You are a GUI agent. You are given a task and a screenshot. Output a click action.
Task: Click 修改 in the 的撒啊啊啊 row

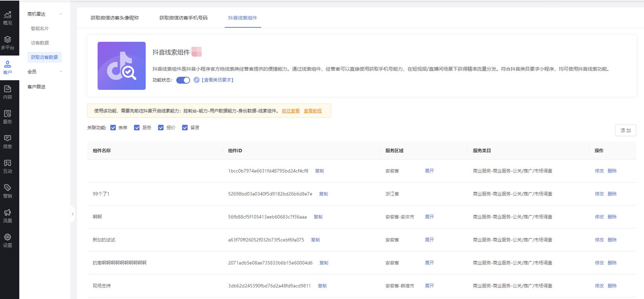pos(599,263)
